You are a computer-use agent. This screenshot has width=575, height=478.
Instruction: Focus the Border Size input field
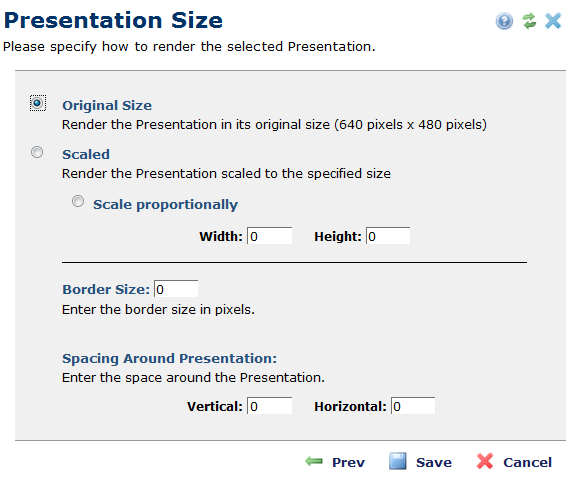176,289
